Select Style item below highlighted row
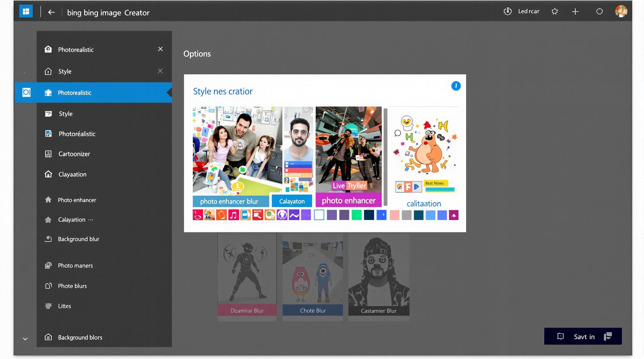The height and width of the screenshot is (359, 644). (x=66, y=114)
